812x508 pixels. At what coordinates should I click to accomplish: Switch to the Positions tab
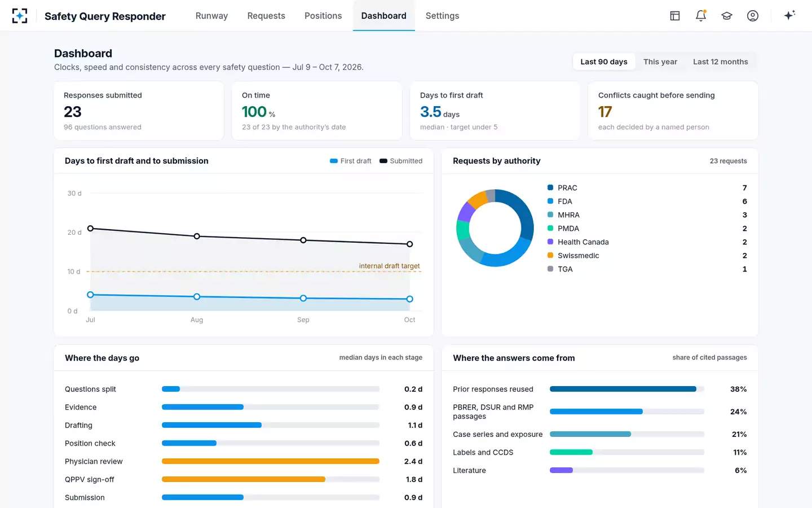pyautogui.click(x=323, y=16)
